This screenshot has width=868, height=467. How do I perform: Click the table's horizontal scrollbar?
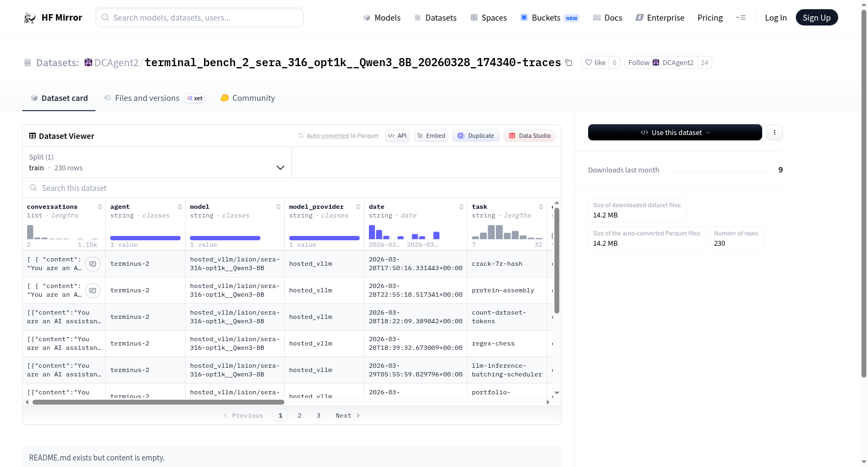pos(158,402)
